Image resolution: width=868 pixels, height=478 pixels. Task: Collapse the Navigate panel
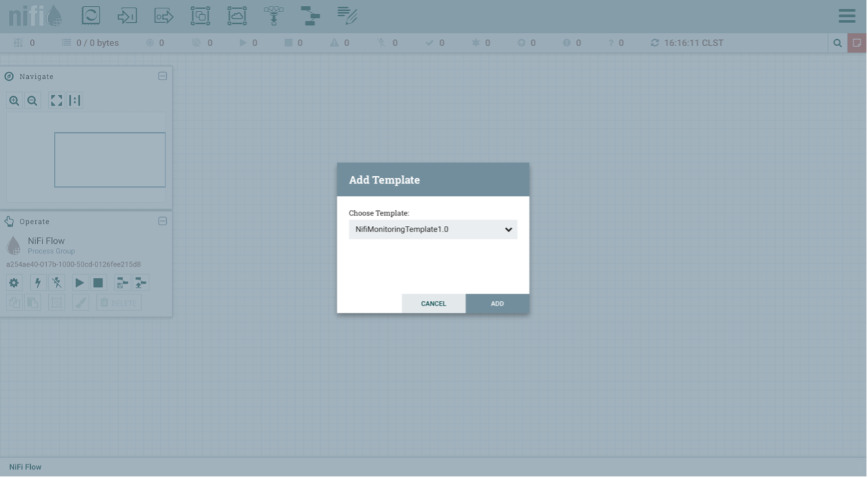coord(163,76)
